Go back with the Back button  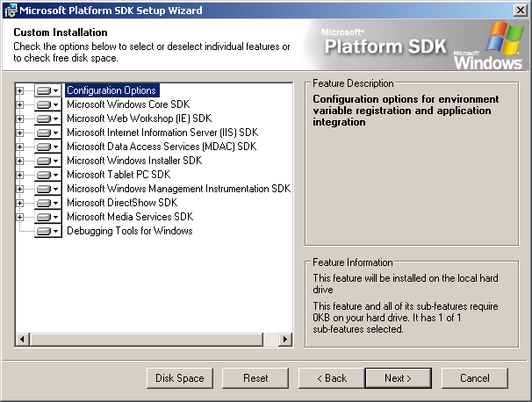[332, 378]
